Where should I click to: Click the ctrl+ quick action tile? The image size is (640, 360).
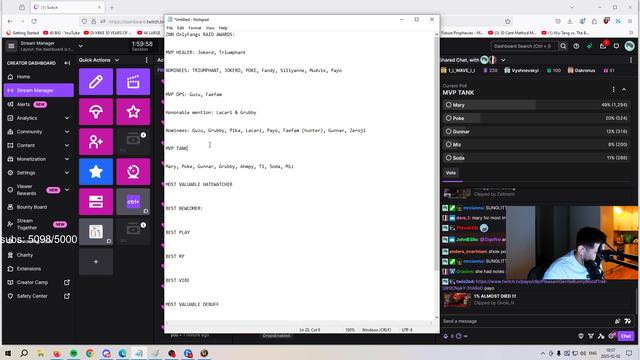point(133,202)
